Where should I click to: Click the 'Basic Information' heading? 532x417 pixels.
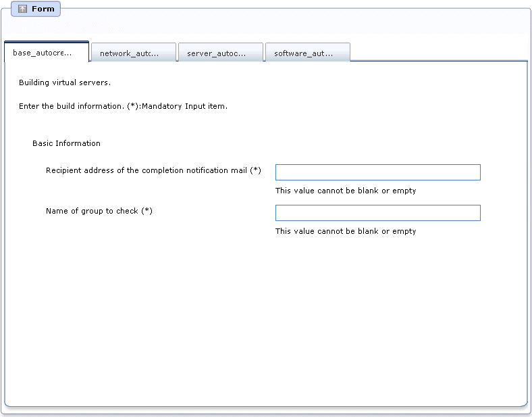pyautogui.click(x=66, y=143)
